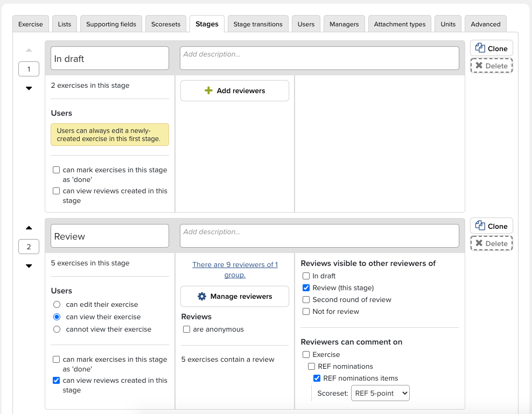532x414 pixels.
Task: Open the Scoreset REF 5-point dropdown
Action: [380, 394]
